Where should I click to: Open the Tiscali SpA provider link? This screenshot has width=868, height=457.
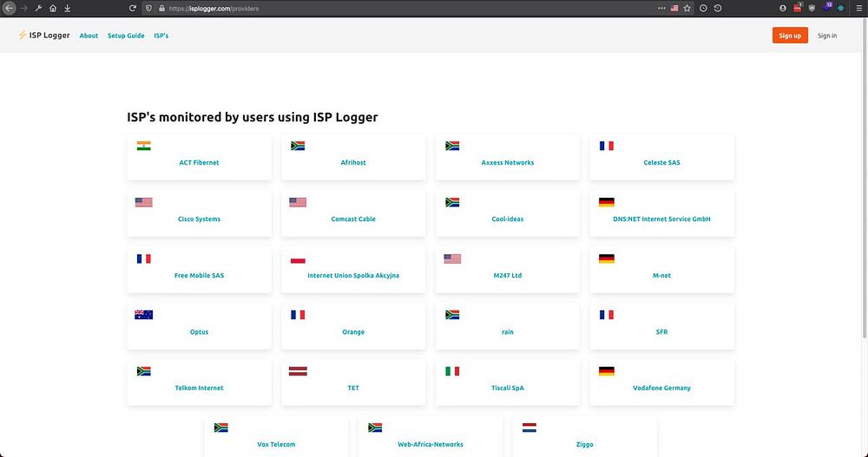pos(508,388)
